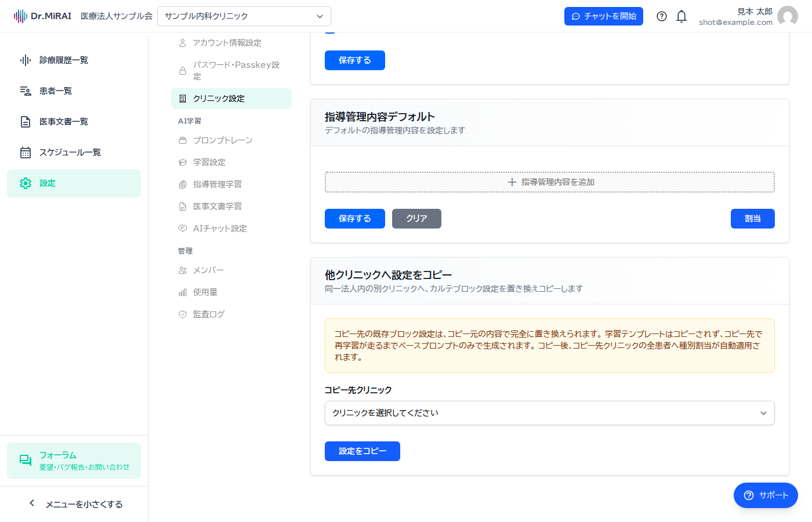
Task: Open the 使用量 page
Action: coord(231,292)
